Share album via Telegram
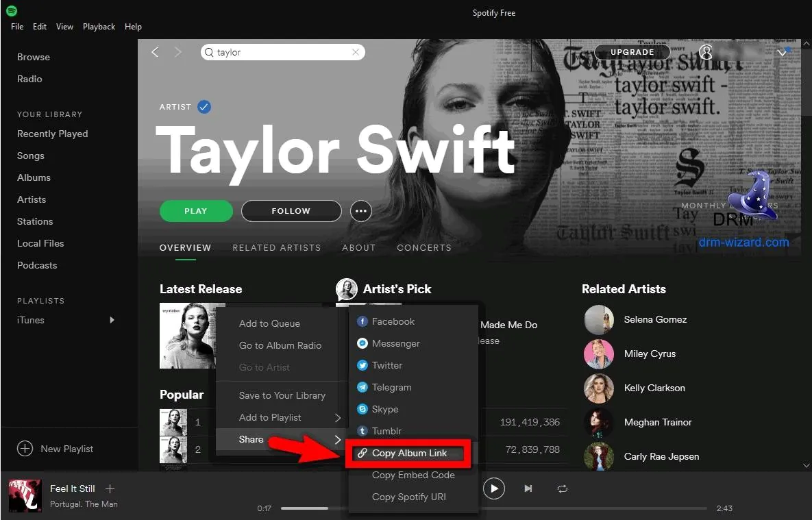 click(x=384, y=387)
